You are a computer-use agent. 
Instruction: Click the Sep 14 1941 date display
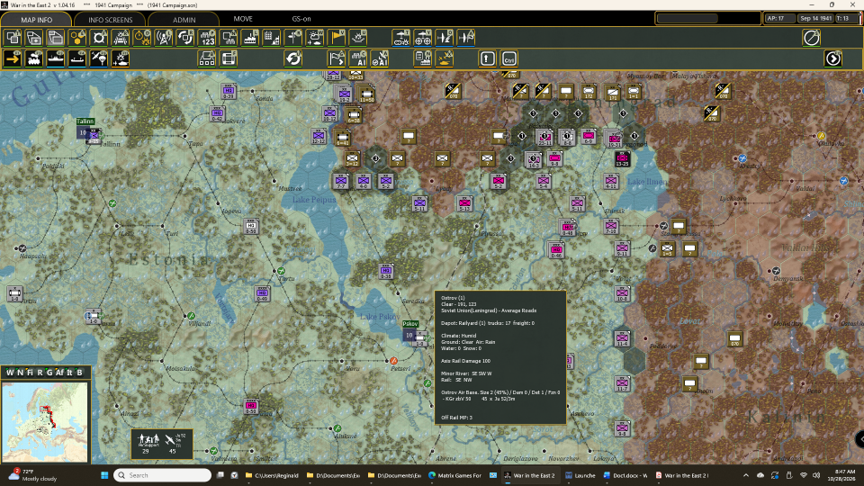pyautogui.click(x=816, y=18)
